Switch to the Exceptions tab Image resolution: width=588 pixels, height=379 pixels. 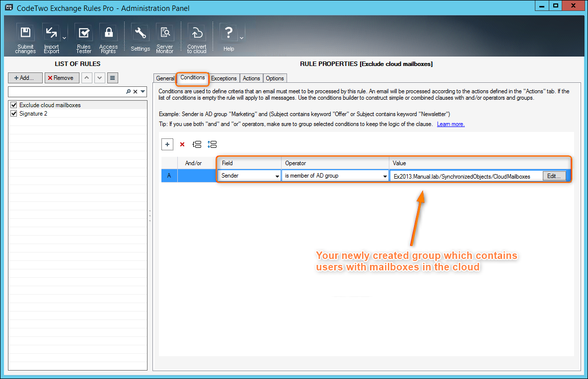point(224,78)
